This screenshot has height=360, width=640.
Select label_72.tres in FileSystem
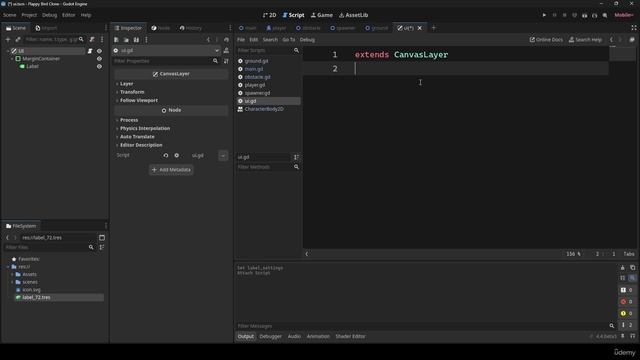click(36, 298)
